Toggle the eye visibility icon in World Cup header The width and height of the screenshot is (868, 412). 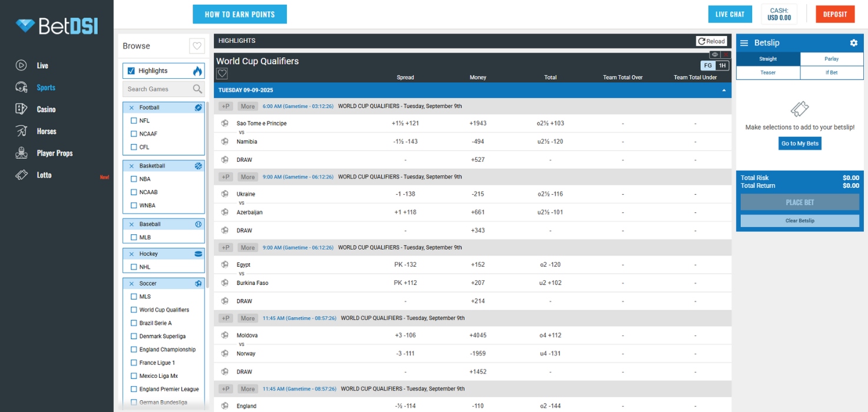point(714,55)
